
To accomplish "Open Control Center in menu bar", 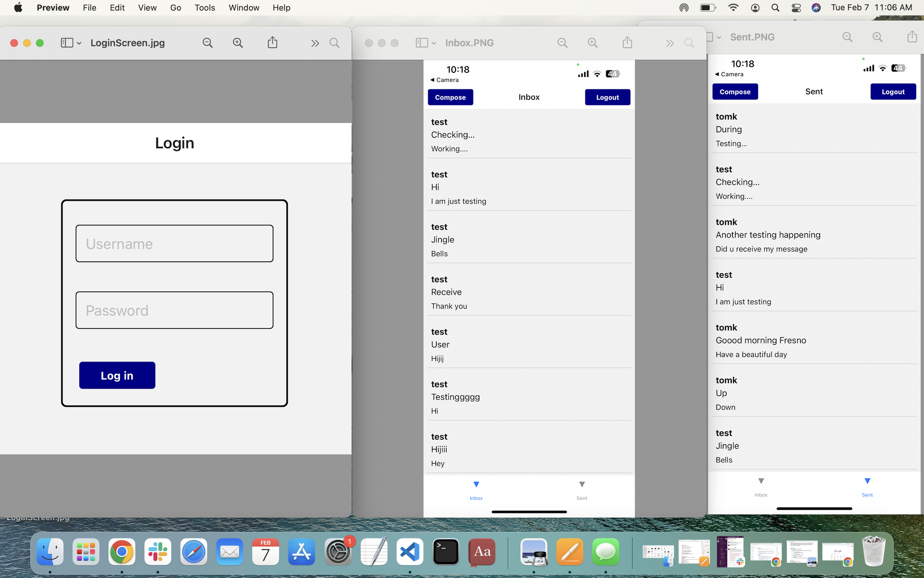I will coord(796,8).
